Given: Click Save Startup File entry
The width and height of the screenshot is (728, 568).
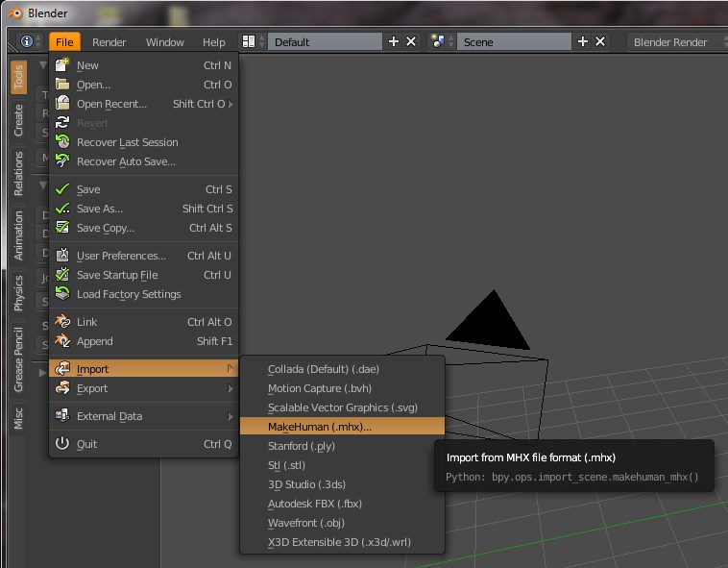Looking at the screenshot, I should click(117, 275).
